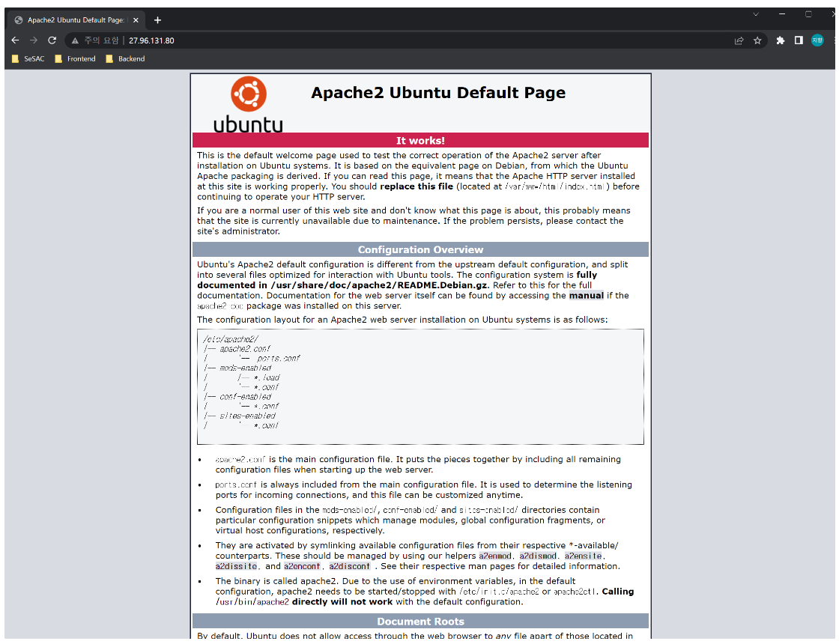Click the a2ensite helper name
Screen dimensions: 839x644
(x=584, y=556)
